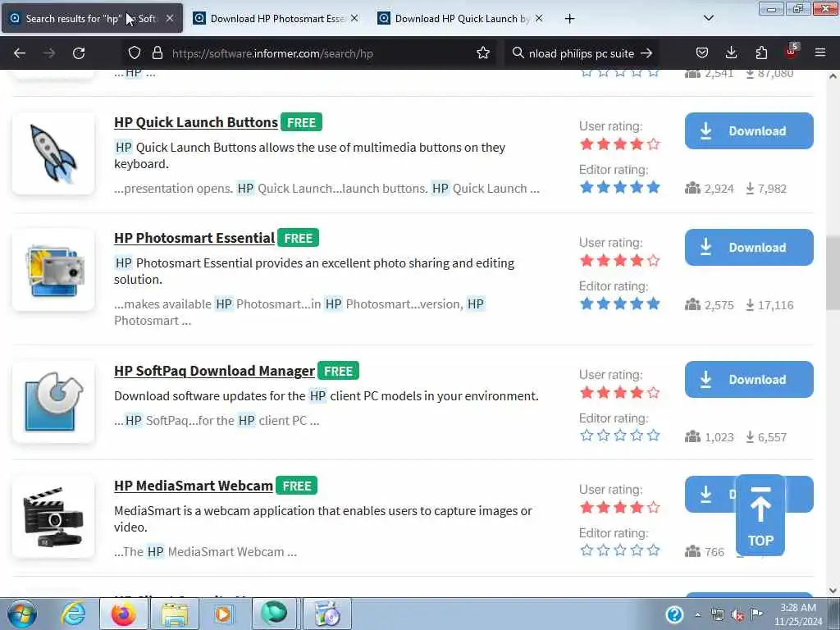The image size is (840, 630).
Task: Click editor rating stars for HP Photosmart
Action: pos(620,304)
